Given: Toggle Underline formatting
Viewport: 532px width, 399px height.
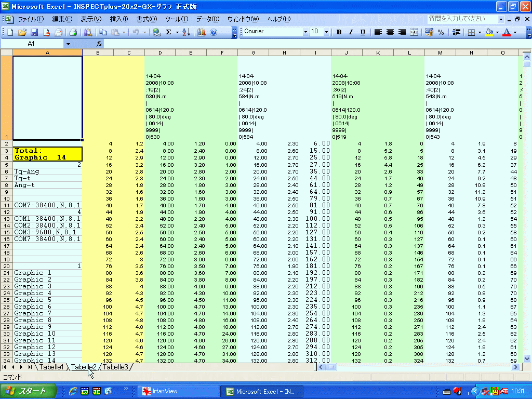Looking at the screenshot, I should [x=363, y=32].
